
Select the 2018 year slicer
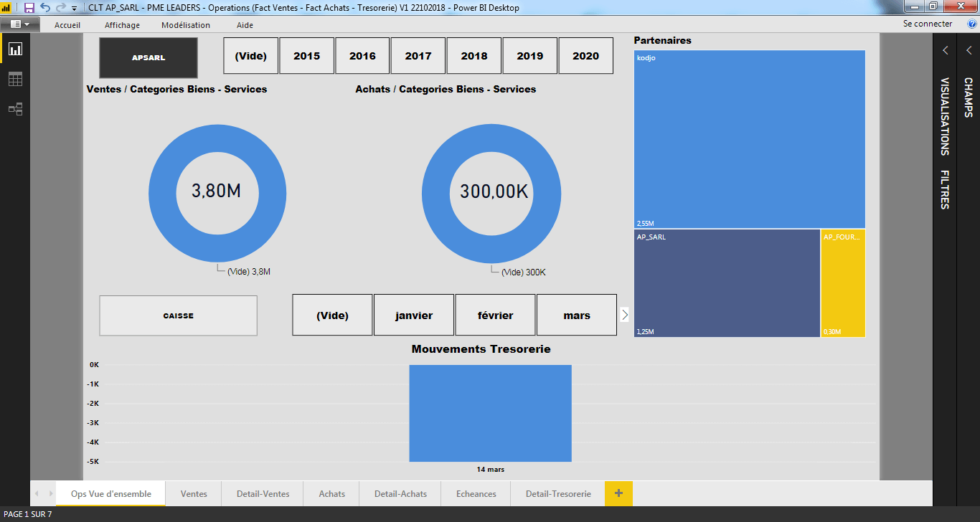point(474,56)
